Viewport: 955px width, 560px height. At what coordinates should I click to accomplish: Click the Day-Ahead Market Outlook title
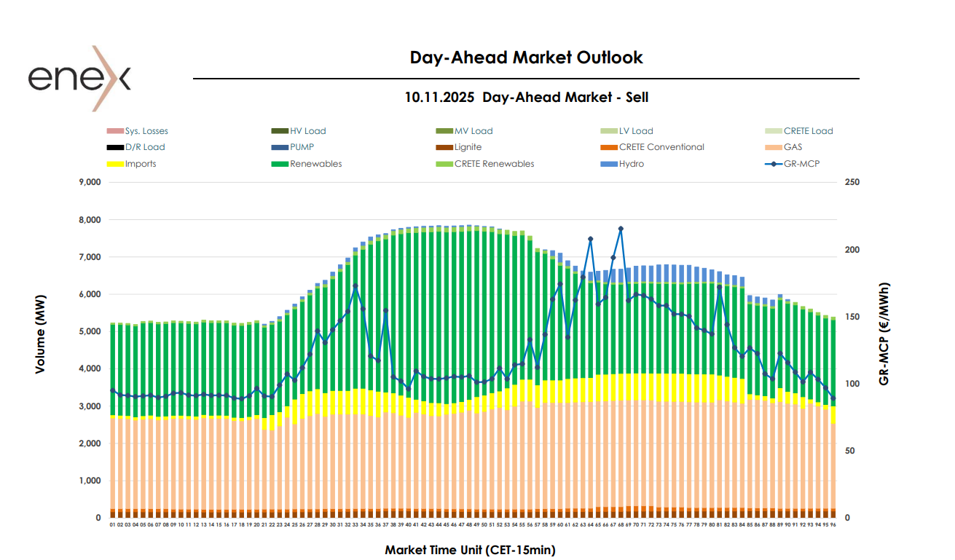(526, 58)
